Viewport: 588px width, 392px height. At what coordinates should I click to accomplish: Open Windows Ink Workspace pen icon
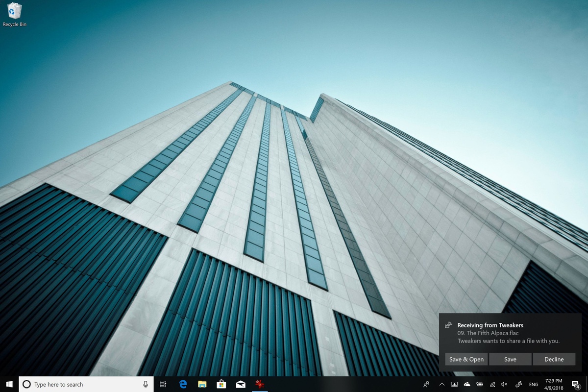coord(519,385)
